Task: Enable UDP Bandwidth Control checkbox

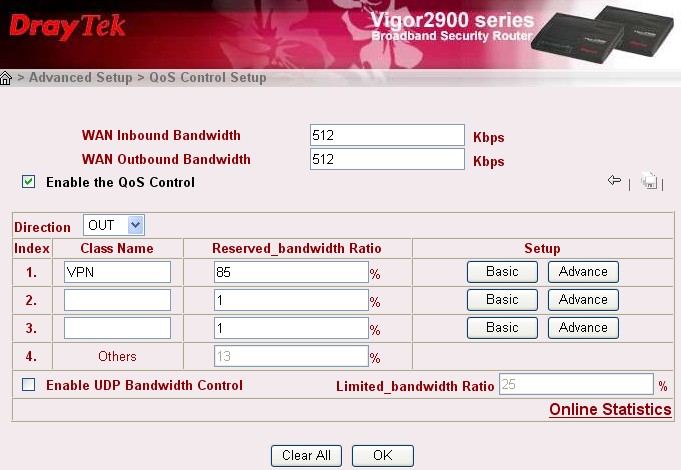Action: (29, 384)
